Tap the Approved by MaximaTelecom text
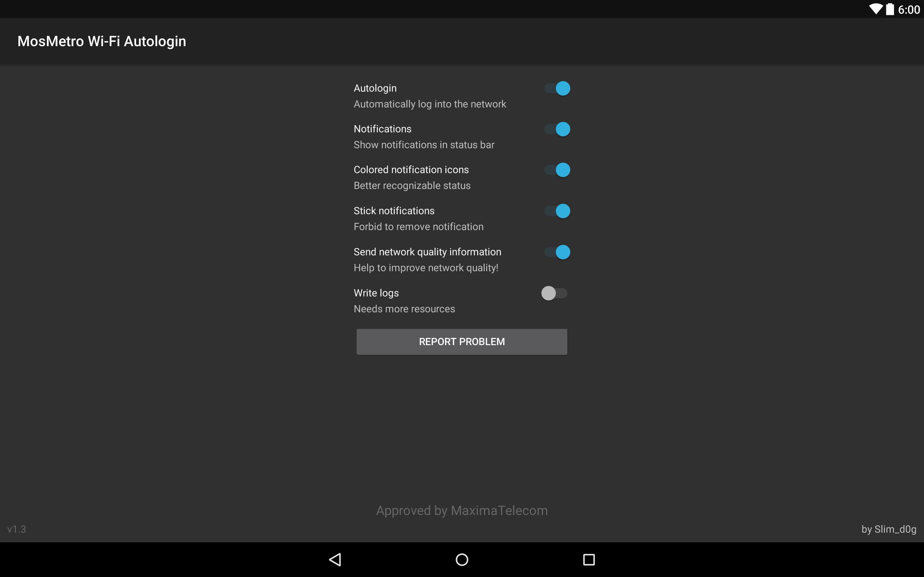The image size is (924, 577). pyautogui.click(x=461, y=510)
